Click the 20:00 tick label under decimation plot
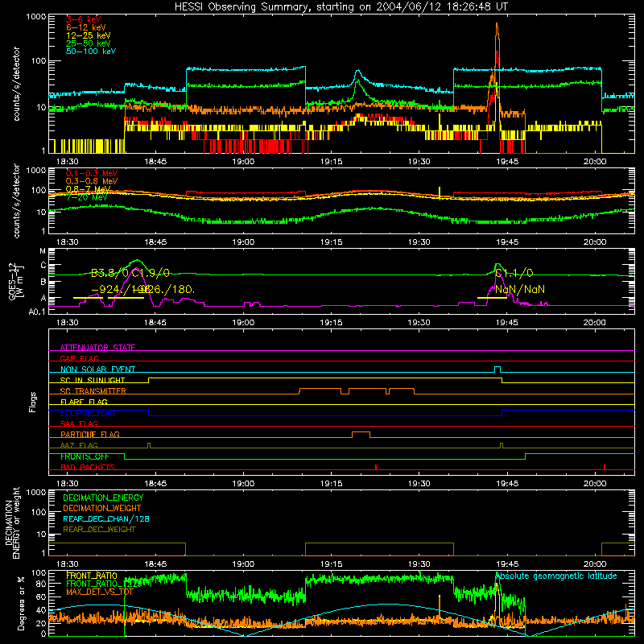 tap(595, 564)
